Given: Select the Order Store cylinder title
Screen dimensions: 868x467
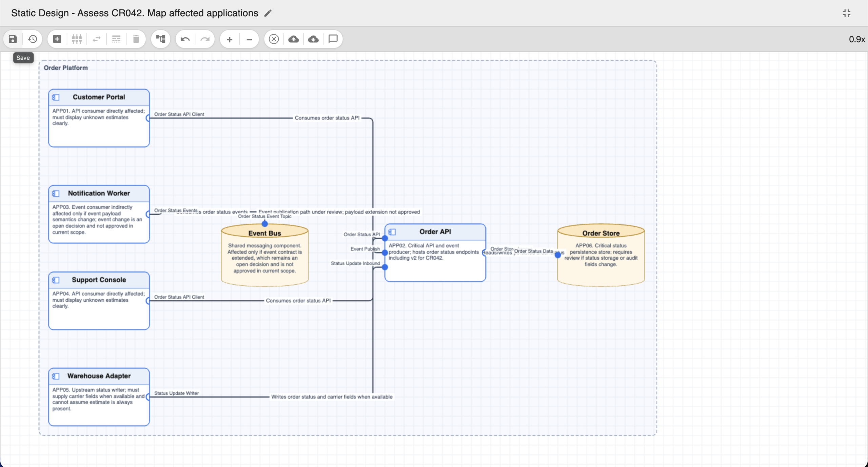Looking at the screenshot, I should click(x=601, y=233).
